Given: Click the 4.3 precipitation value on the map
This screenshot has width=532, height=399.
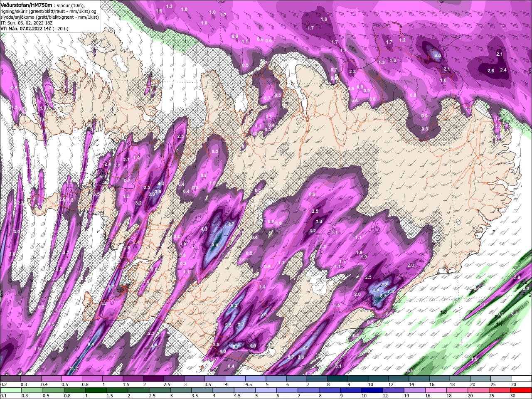Looking at the screenshot, I should point(204,229).
